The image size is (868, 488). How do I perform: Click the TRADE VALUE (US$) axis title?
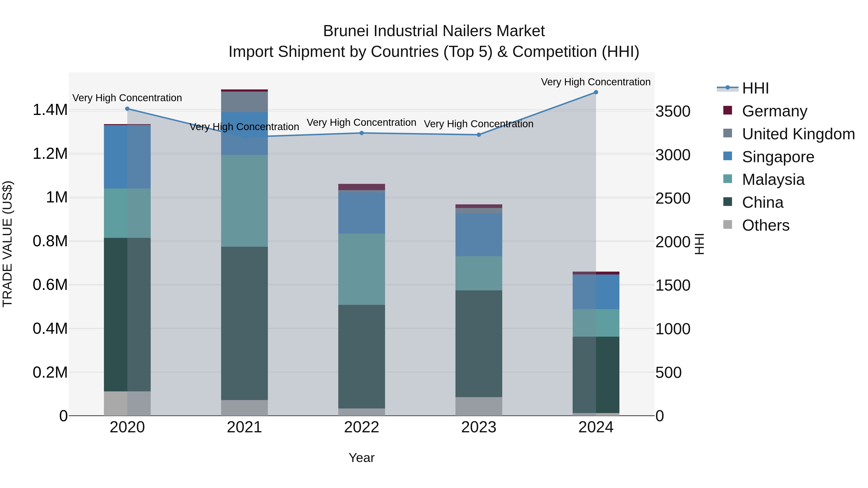[x=7, y=244]
